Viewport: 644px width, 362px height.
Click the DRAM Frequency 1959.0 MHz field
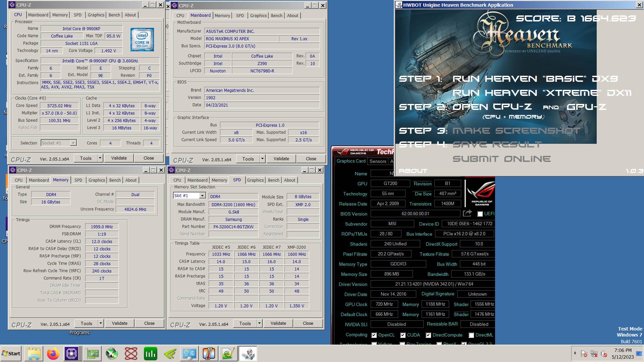tap(102, 227)
